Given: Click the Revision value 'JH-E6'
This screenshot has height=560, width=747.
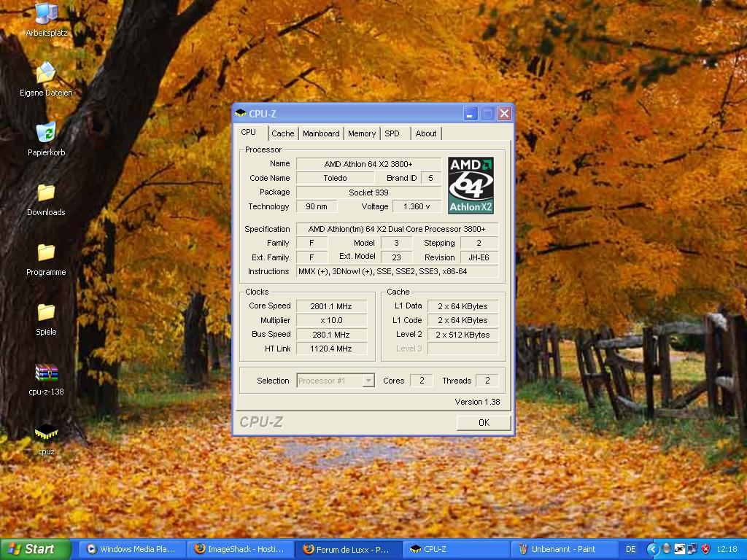Looking at the screenshot, I should tap(479, 257).
